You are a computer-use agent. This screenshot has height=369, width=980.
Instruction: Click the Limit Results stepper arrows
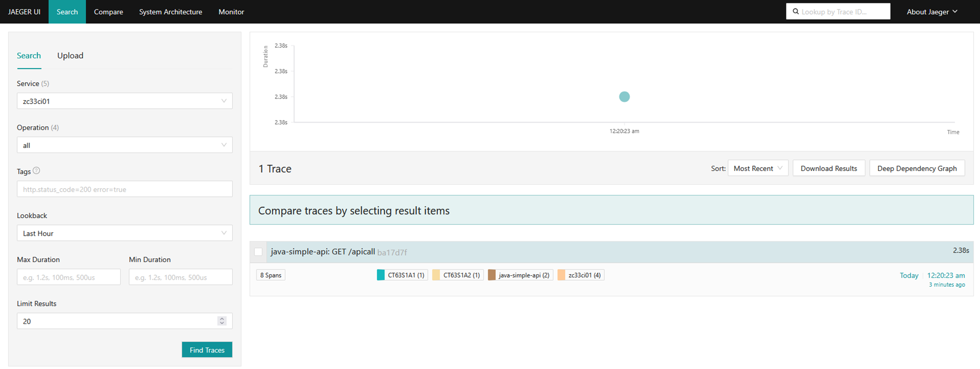tap(222, 321)
